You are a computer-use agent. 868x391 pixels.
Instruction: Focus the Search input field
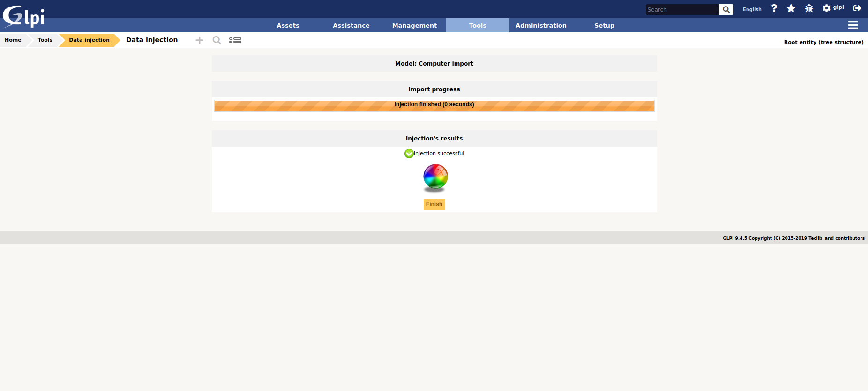pyautogui.click(x=681, y=9)
